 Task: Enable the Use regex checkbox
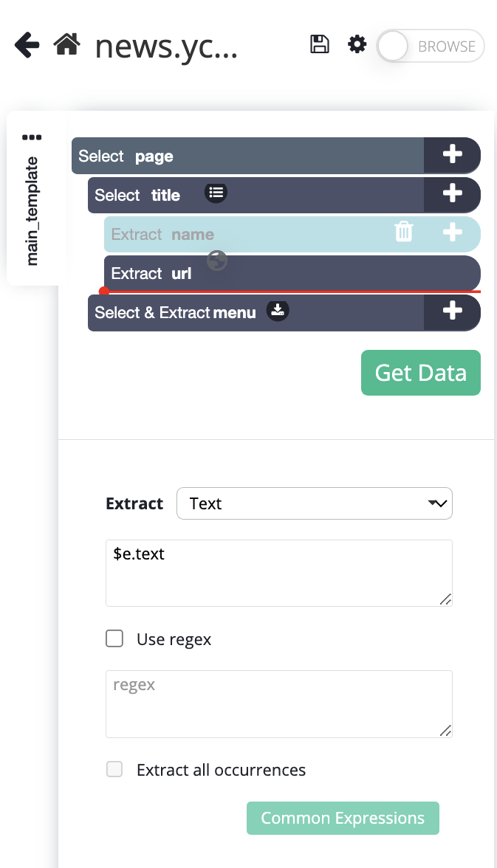pyautogui.click(x=114, y=638)
